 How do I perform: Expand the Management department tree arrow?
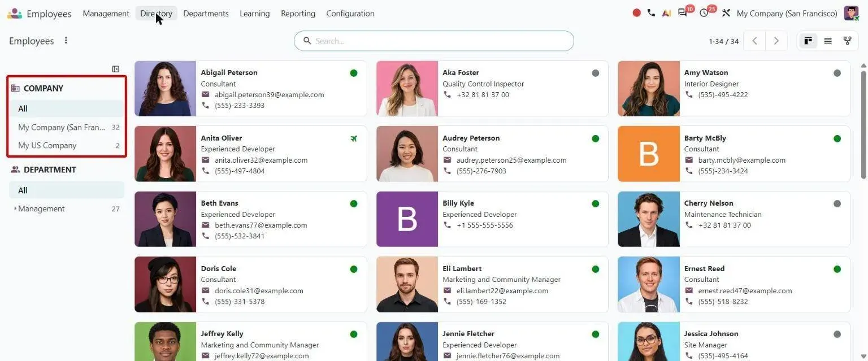point(15,208)
